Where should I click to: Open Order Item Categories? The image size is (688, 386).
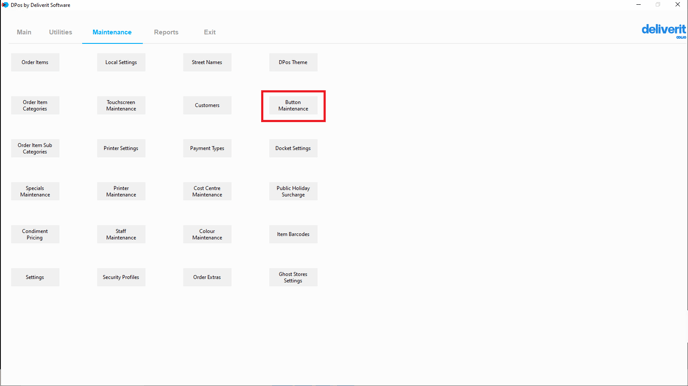pyautogui.click(x=35, y=105)
